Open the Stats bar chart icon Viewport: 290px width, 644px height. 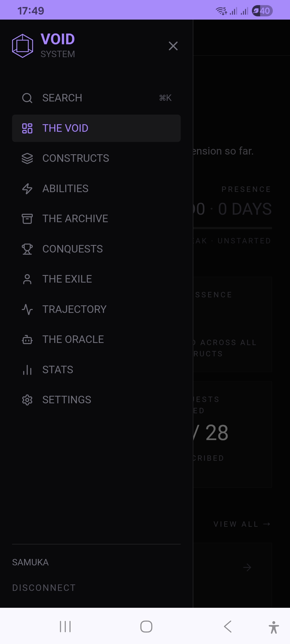tap(27, 370)
